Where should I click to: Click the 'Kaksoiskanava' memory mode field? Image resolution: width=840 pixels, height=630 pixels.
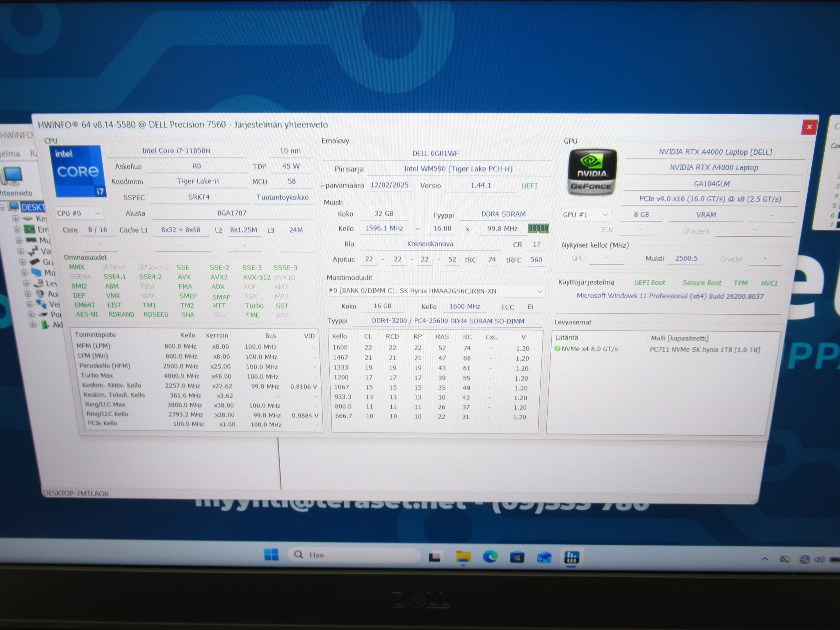[x=430, y=244]
